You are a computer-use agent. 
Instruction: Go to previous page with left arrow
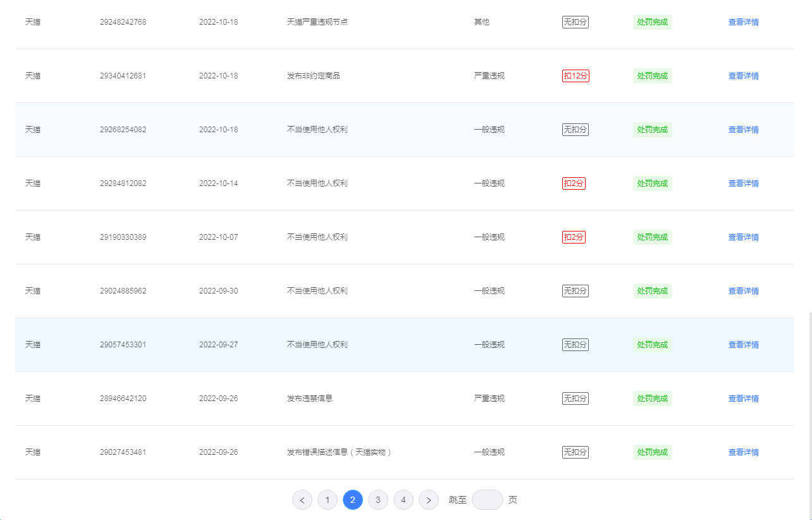pos(302,500)
